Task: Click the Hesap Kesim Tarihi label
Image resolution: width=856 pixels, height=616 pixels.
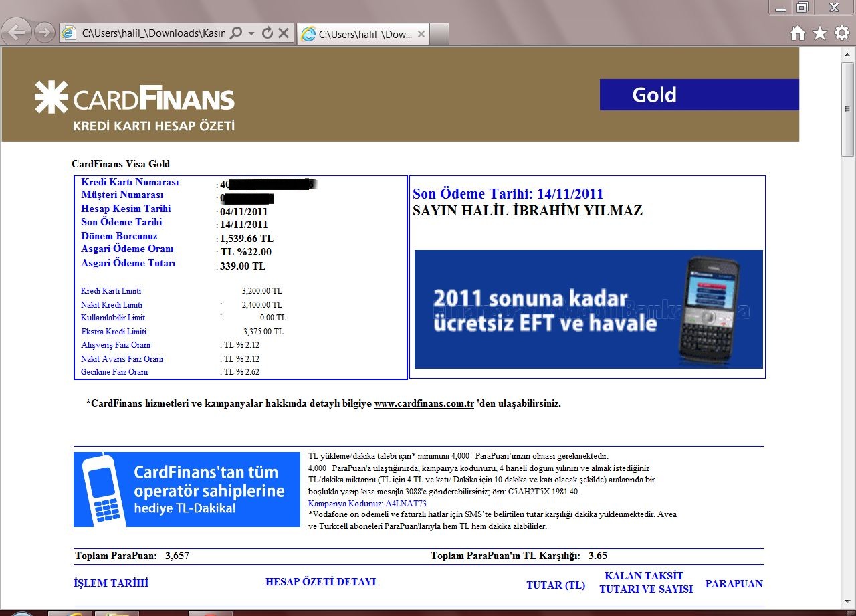Action: coord(126,209)
